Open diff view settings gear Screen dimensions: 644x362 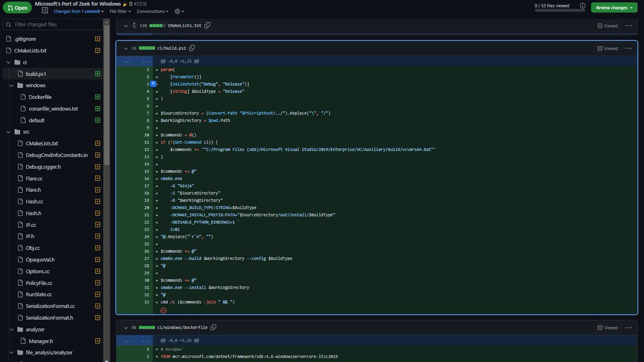coord(177,11)
